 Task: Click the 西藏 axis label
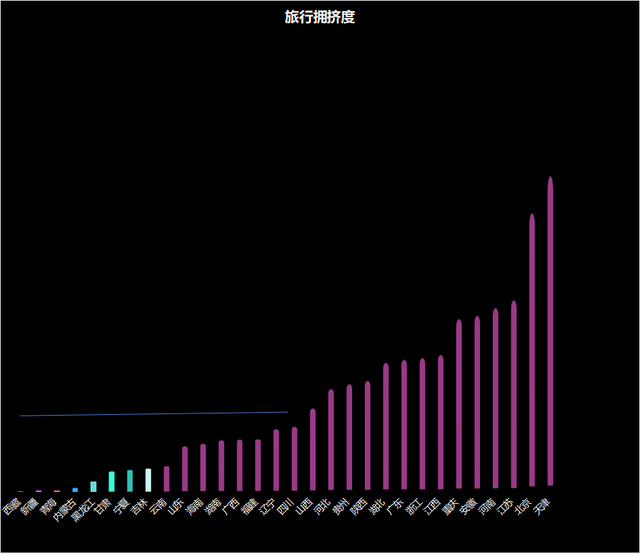point(12,506)
